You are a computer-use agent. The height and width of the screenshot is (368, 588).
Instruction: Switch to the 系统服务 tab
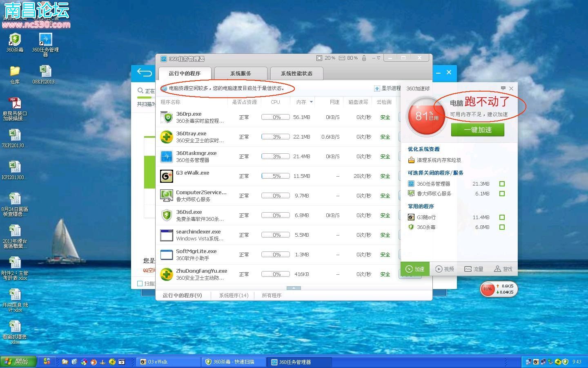(x=241, y=74)
